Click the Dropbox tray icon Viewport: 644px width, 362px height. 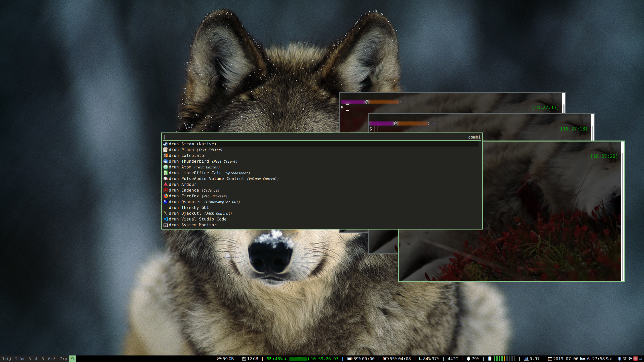(625, 359)
